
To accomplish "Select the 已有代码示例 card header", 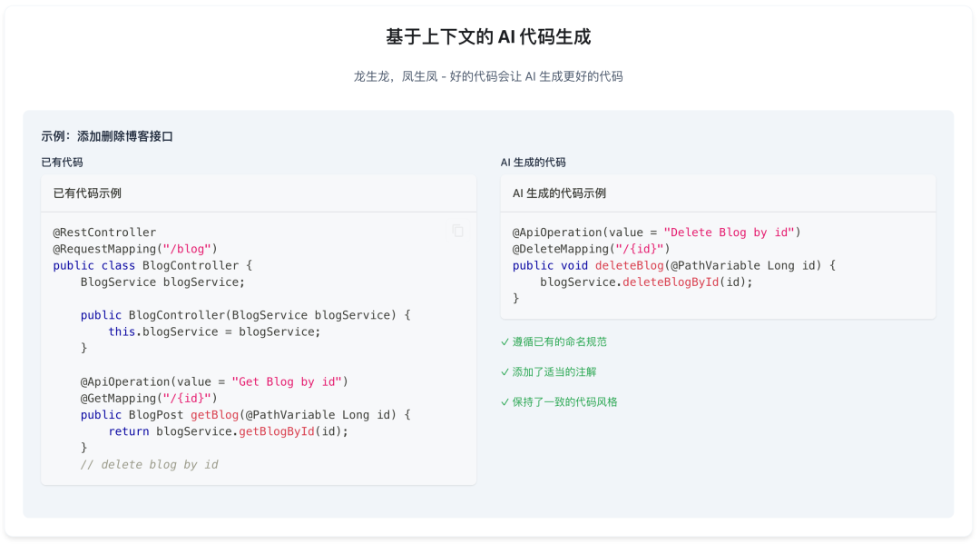I will 259,193.
